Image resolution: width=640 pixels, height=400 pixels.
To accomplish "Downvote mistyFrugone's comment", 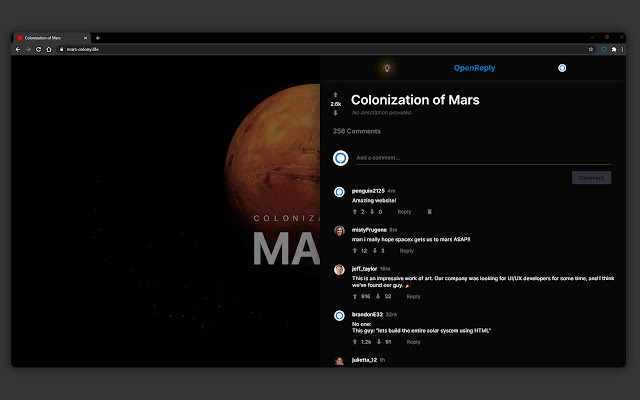I will tap(375, 251).
